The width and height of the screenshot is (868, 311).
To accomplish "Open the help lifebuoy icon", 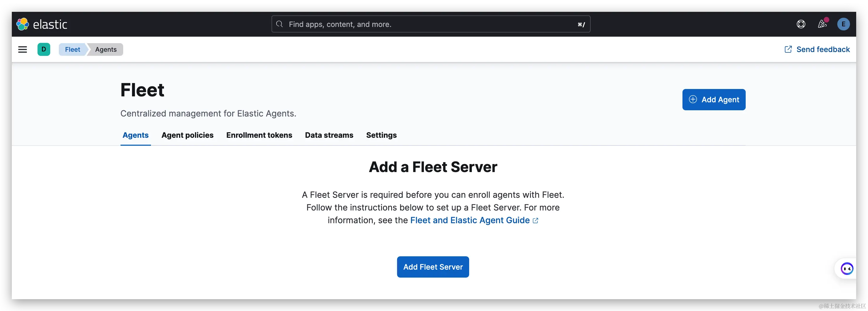I will [801, 24].
